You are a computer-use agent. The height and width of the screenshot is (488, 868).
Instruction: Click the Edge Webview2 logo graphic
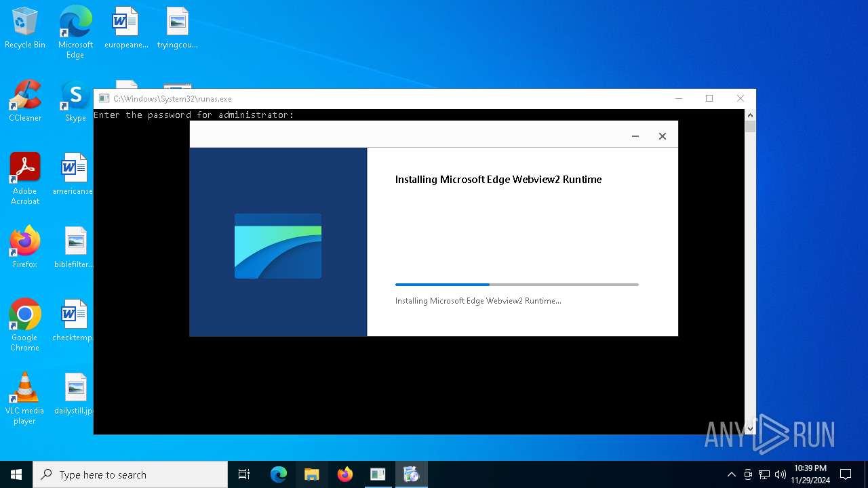[278, 246]
